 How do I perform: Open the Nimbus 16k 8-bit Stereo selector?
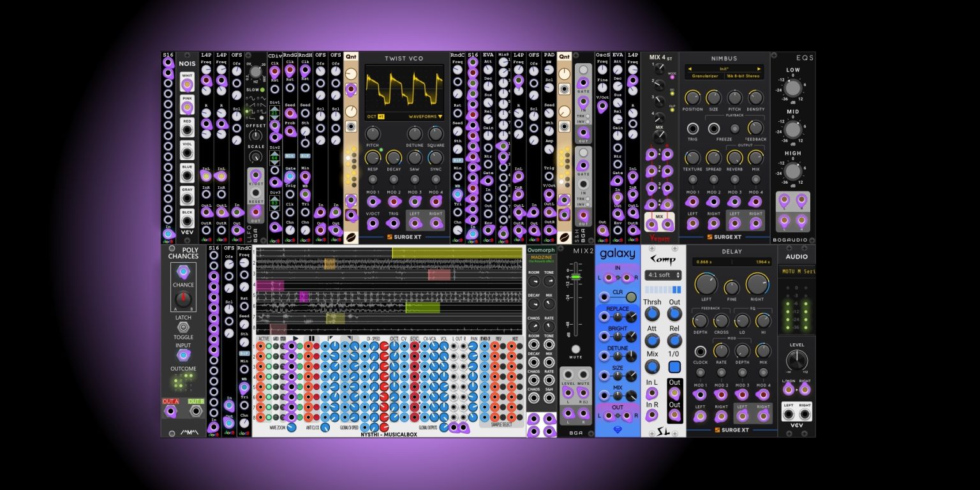(743, 76)
